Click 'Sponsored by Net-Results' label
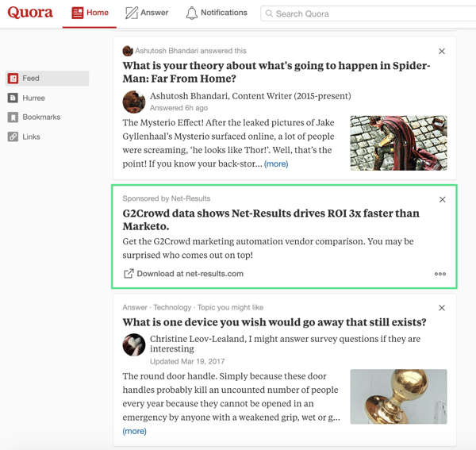Screen dimensions: 476x450 [x=167, y=198]
